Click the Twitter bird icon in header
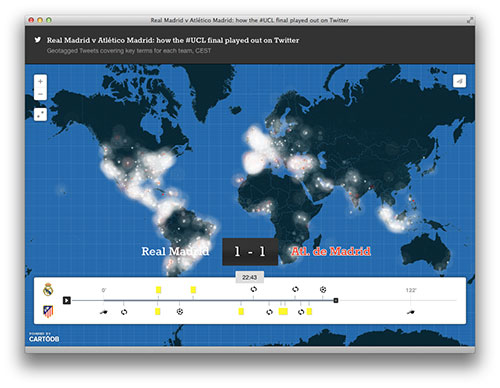The height and width of the screenshot is (388, 500). coord(38,40)
